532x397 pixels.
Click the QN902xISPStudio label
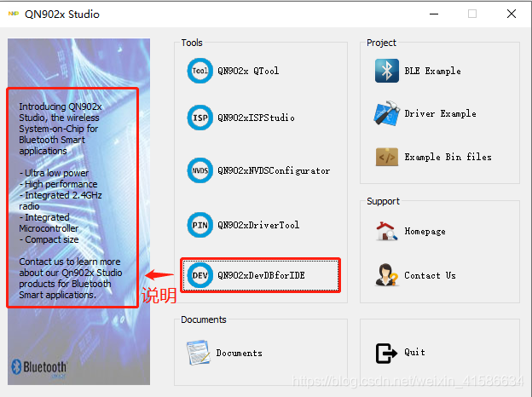[256, 118]
